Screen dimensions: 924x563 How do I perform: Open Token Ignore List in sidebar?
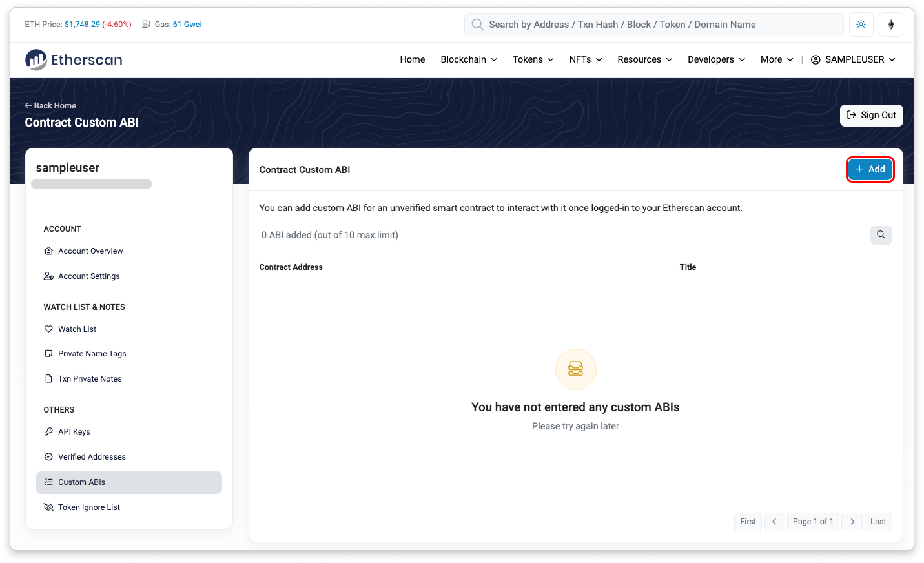pyautogui.click(x=88, y=507)
